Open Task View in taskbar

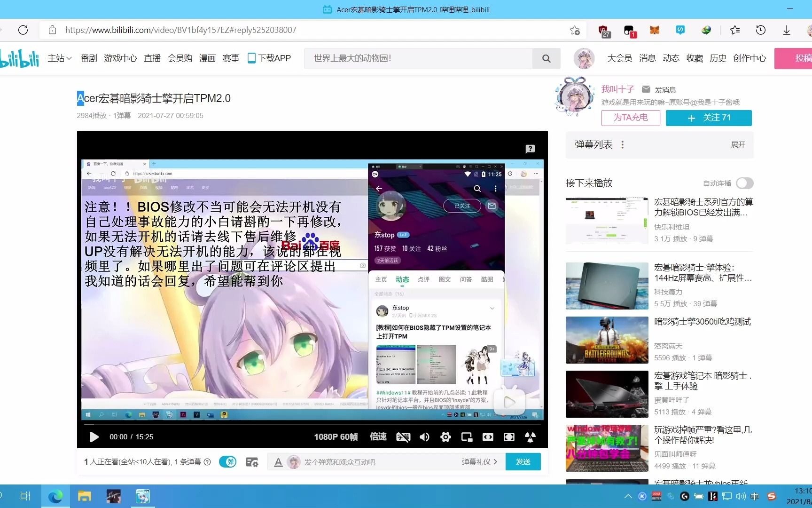25,496
